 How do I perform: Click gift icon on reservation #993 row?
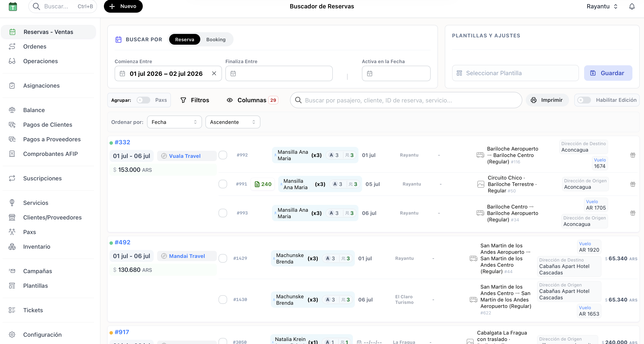tap(633, 213)
